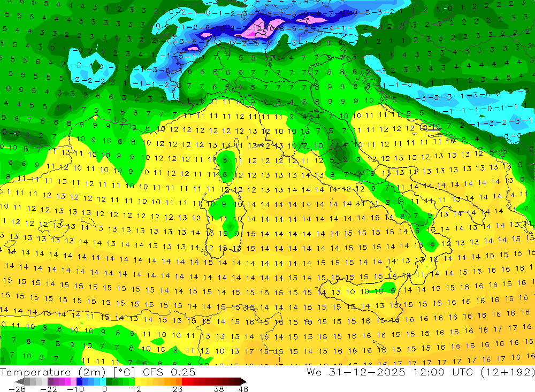Click the 'Temperature (2m) [°C]' map title
The image size is (535, 392).
[x=67, y=372]
